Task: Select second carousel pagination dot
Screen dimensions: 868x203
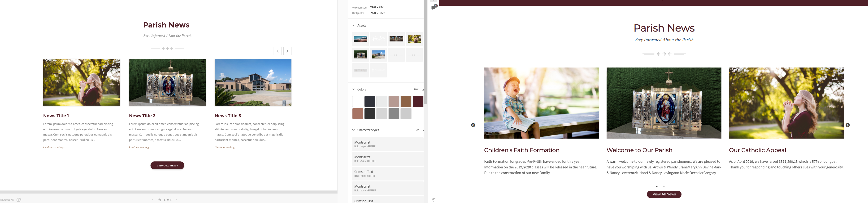Action: (x=664, y=187)
